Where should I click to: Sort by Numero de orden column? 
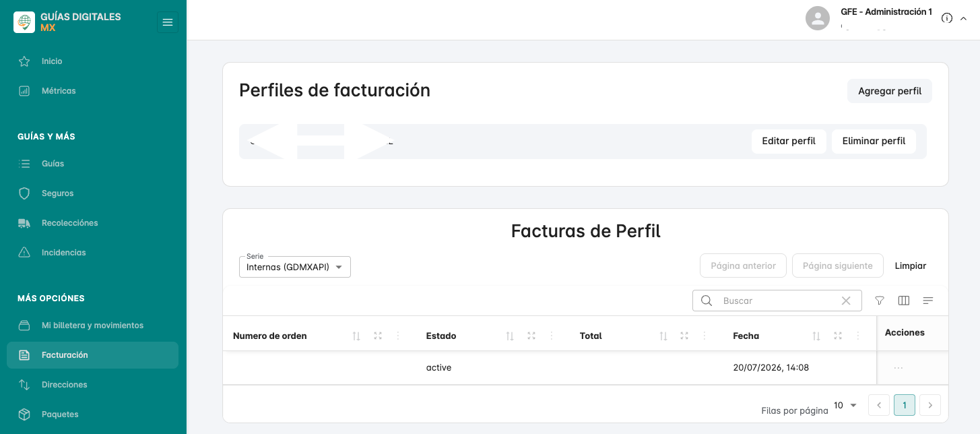click(x=357, y=336)
